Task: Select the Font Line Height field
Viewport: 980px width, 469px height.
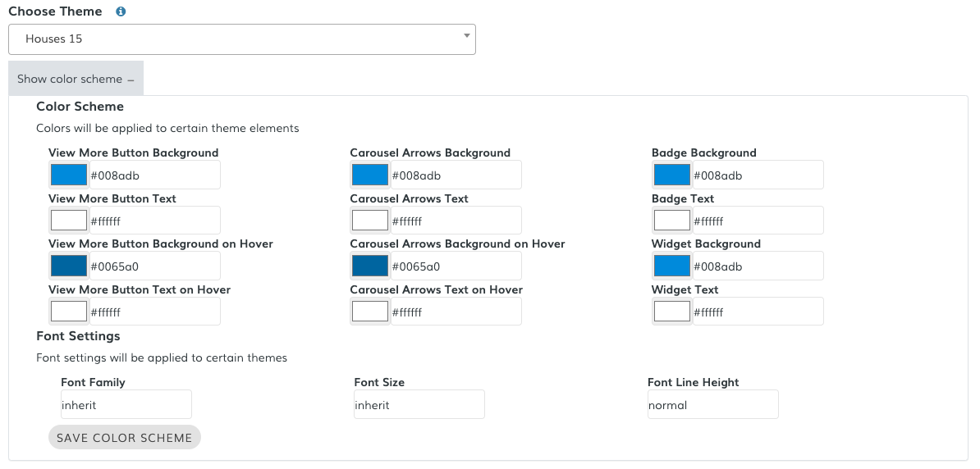Action: coord(712,405)
